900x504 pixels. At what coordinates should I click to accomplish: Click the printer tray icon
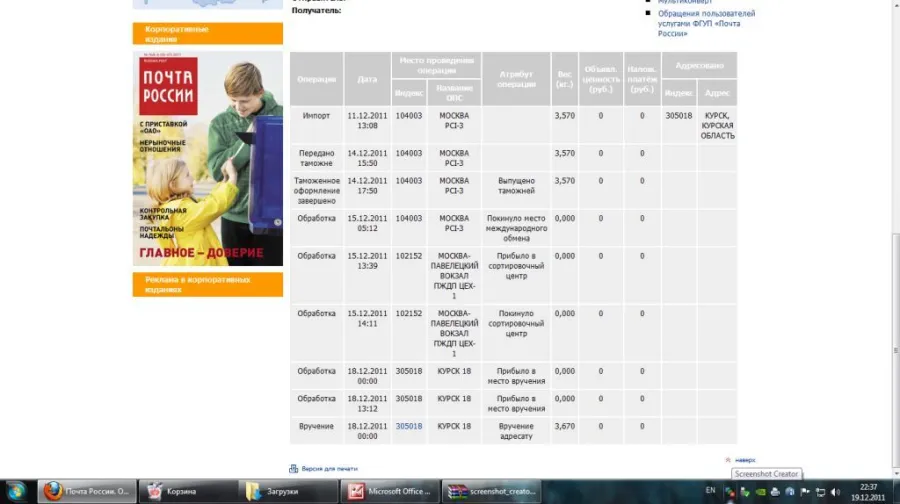[x=775, y=492]
